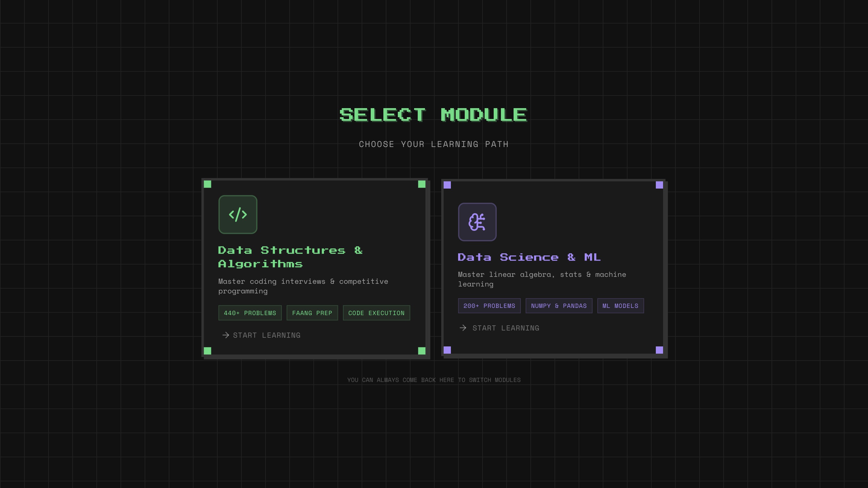Click arrow icon in Data Structures card
868x488 pixels.
point(226,335)
